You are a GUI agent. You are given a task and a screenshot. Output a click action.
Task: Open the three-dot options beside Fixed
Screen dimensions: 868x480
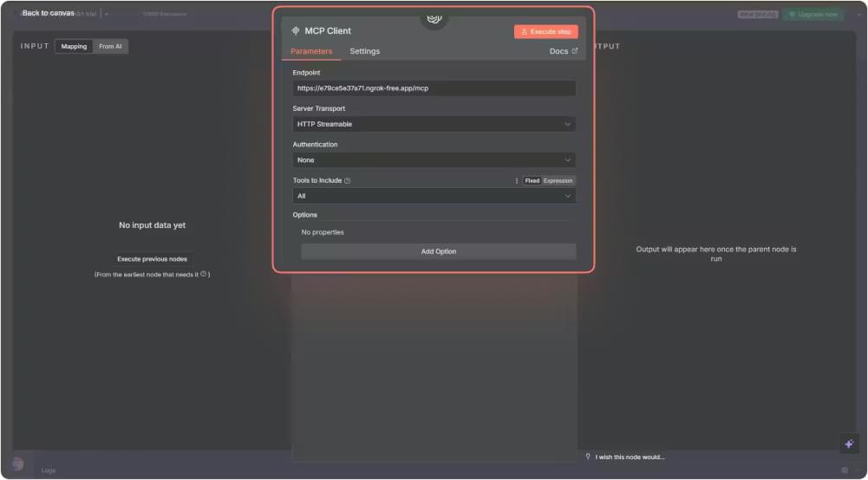pos(517,181)
